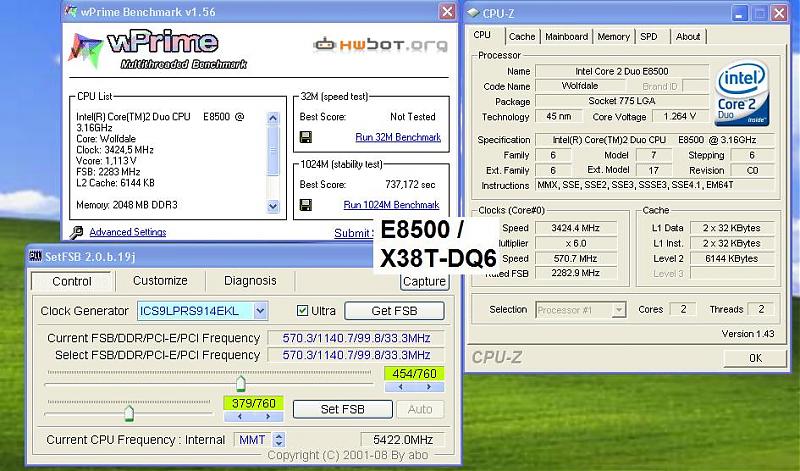The height and width of the screenshot is (471, 800).
Task: Toggle the Ultra checkbox in SetFSB
Action: coord(303,310)
